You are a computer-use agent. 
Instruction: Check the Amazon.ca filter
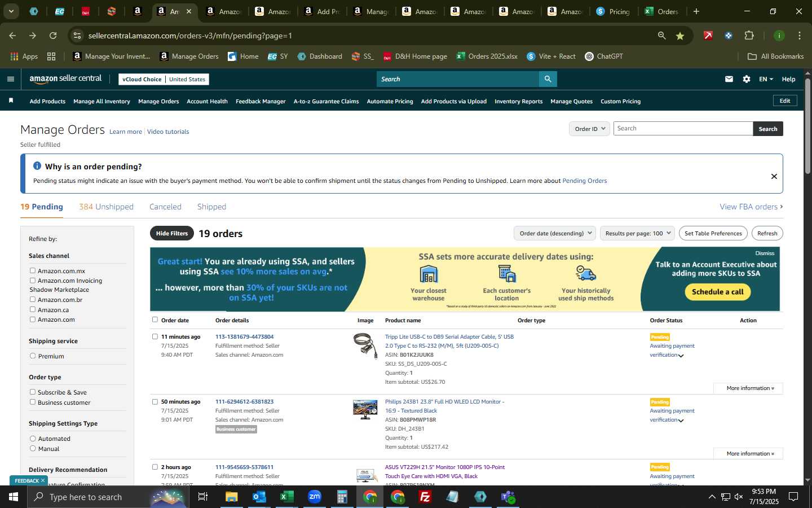tap(33, 309)
